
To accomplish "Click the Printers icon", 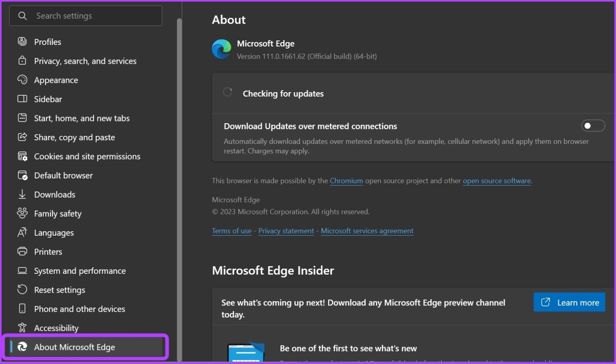I will (22, 251).
